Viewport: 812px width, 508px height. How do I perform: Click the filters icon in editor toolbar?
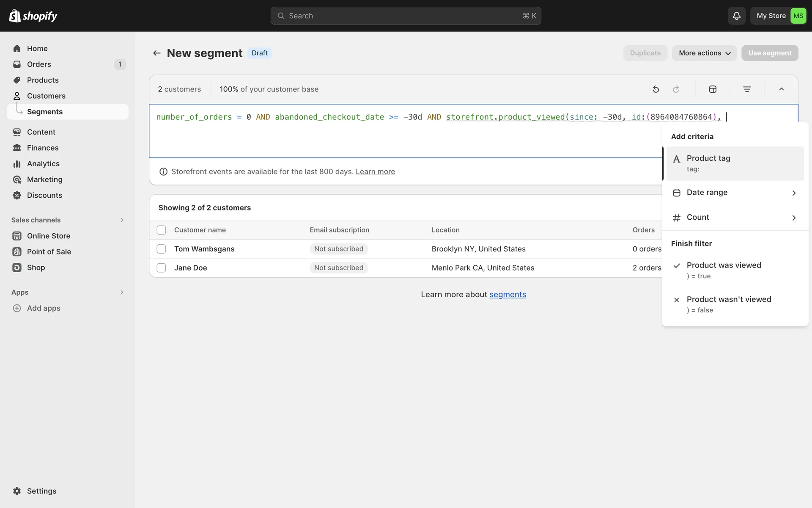pyautogui.click(x=747, y=89)
